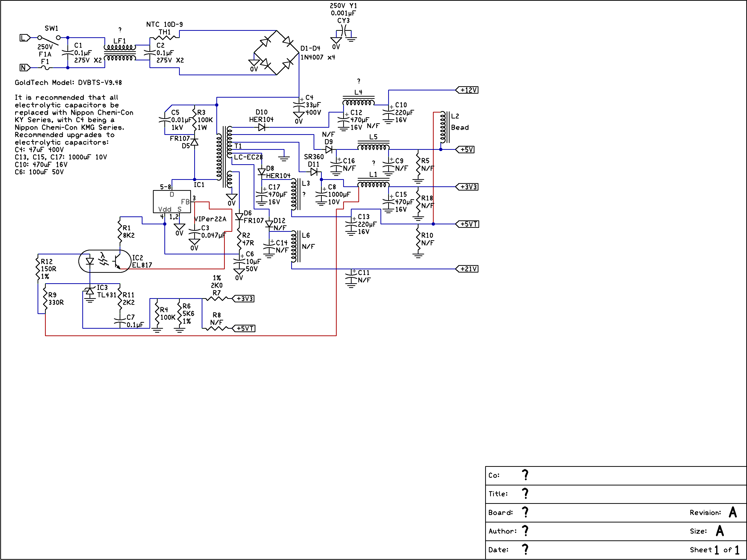Select the D1-D4 bridge rectifier
Image resolution: width=747 pixels, height=560 pixels.
(276, 53)
